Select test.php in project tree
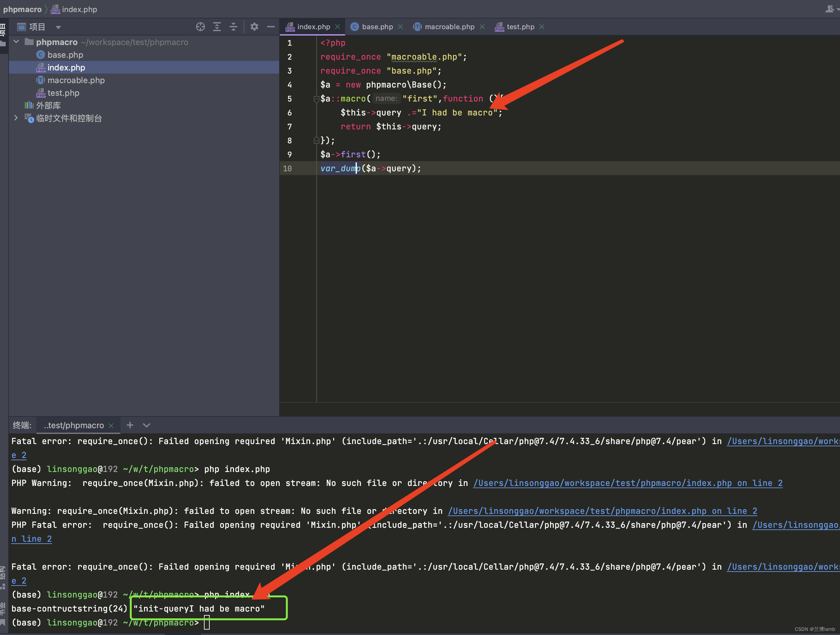The height and width of the screenshot is (635, 840). click(63, 93)
